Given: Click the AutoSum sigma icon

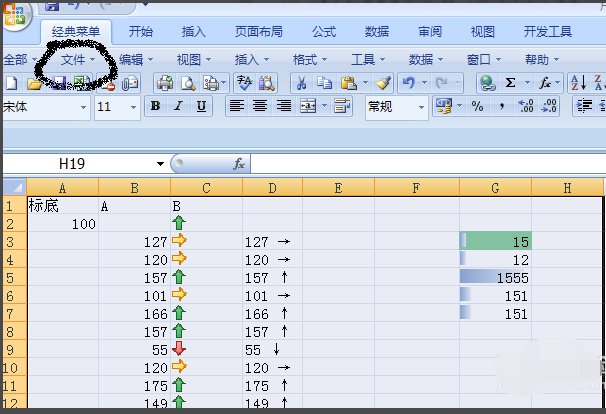Looking at the screenshot, I should tap(510, 83).
